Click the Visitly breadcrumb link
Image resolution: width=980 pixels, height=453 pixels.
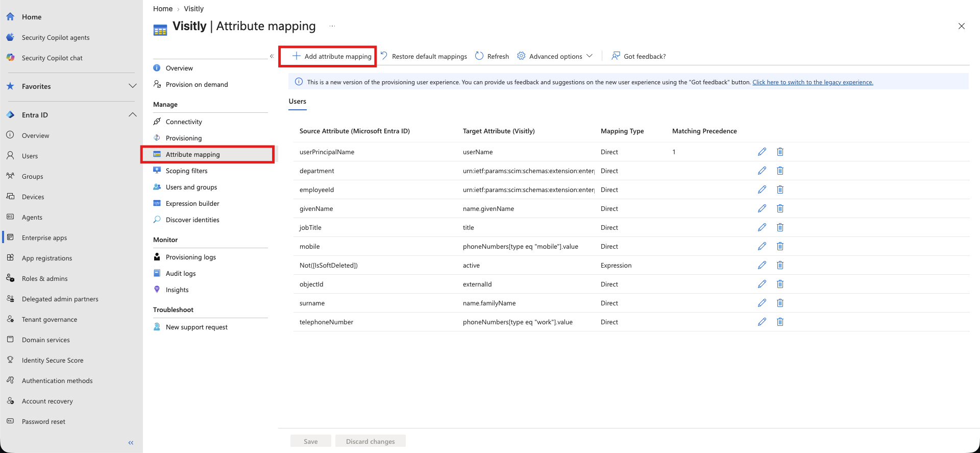coord(193,9)
